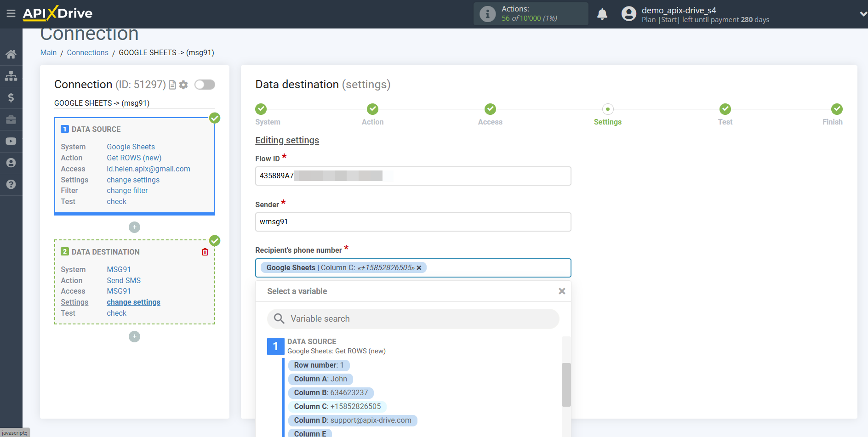This screenshot has width=868, height=437.
Task: Delete the data destination block
Action: tap(205, 252)
